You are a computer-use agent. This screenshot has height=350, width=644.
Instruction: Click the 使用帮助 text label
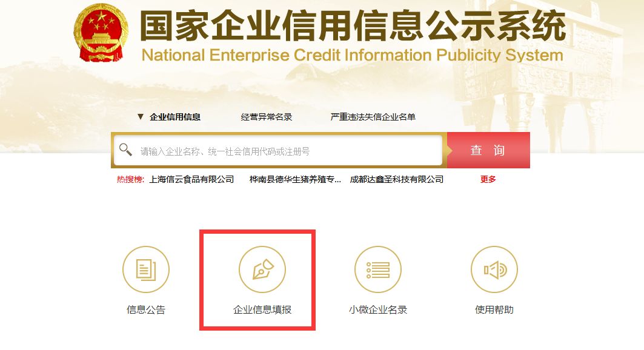(x=494, y=310)
